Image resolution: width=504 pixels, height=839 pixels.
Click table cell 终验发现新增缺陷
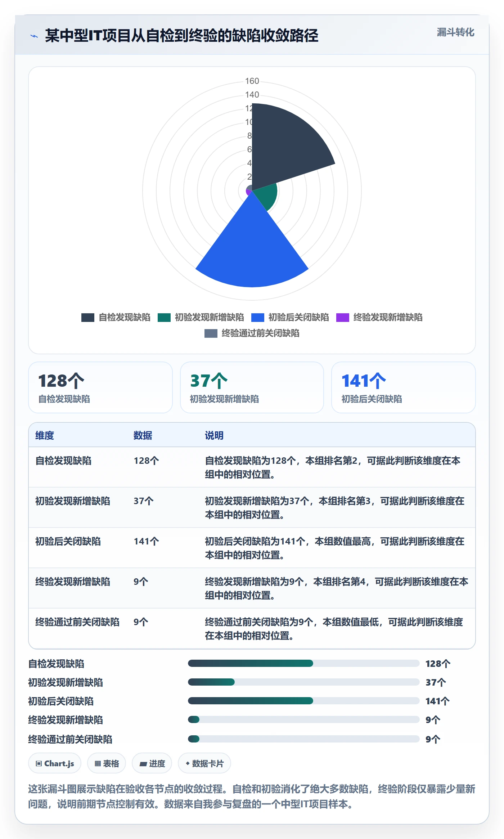click(73, 582)
